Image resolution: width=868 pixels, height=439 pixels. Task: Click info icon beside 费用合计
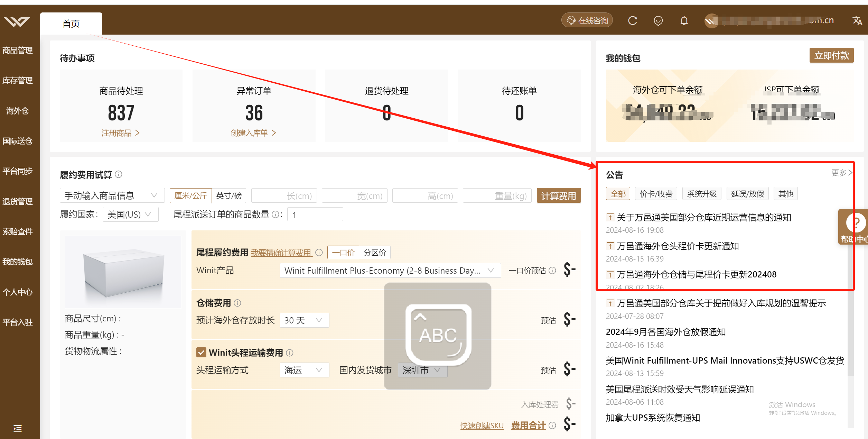point(552,426)
